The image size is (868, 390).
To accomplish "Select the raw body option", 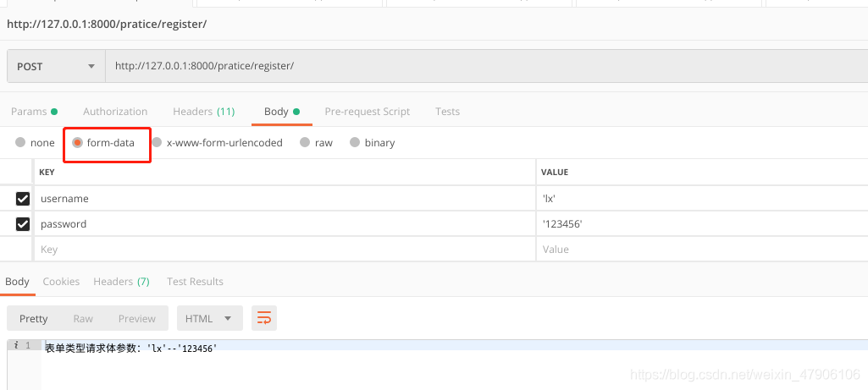I will coord(305,143).
